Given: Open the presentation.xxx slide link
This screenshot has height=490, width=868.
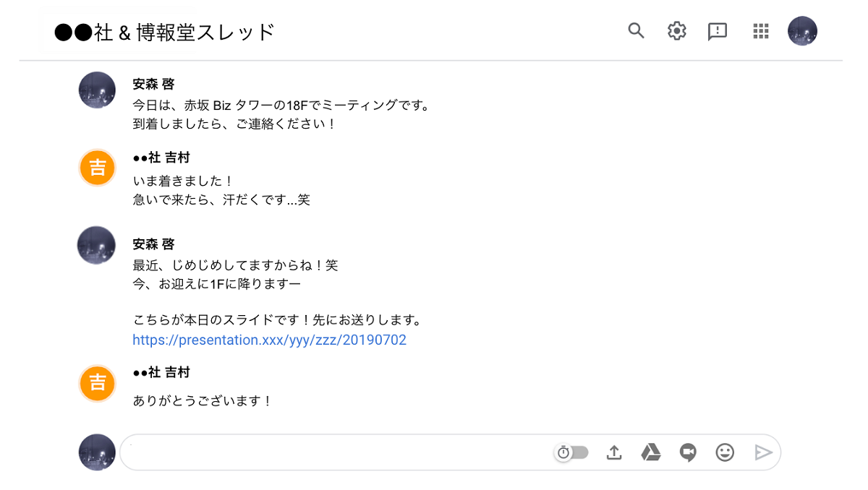Looking at the screenshot, I should tap(269, 340).
